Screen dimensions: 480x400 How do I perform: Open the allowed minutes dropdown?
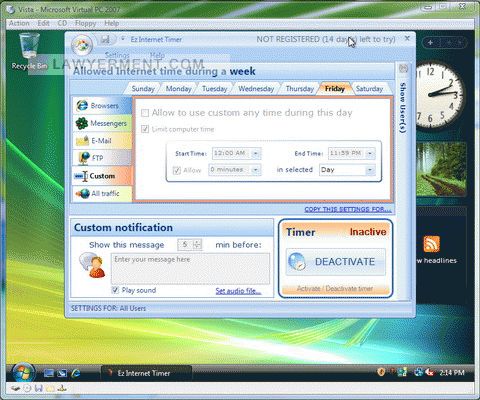pyautogui.click(x=255, y=170)
